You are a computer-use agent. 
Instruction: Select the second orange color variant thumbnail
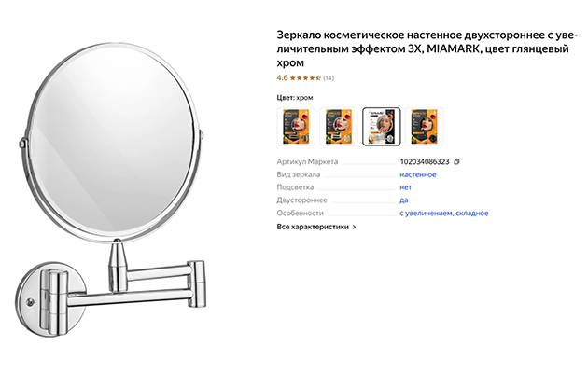339,127
